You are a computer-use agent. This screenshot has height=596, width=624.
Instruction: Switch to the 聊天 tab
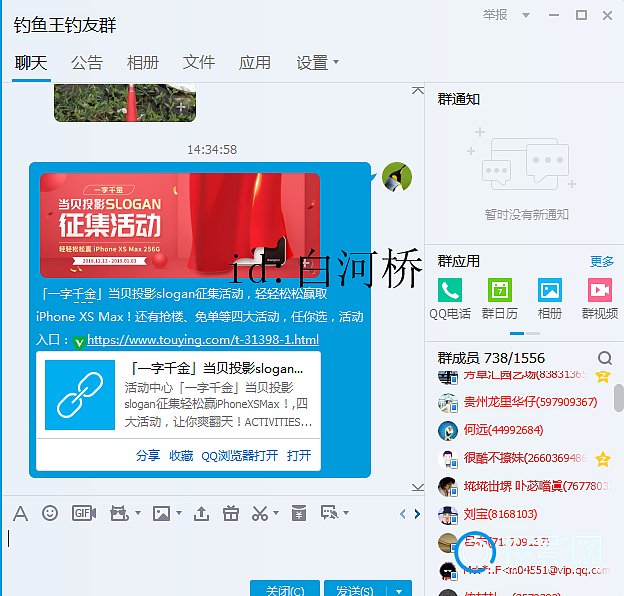coord(31,62)
